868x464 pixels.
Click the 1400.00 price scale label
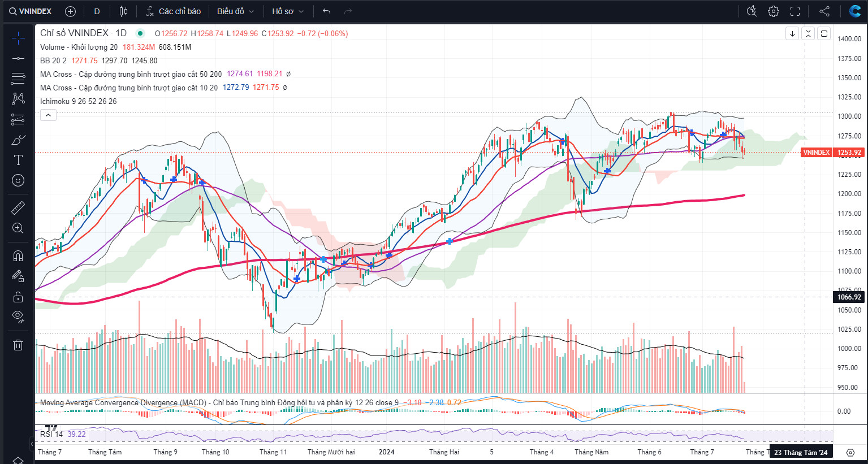(849, 39)
